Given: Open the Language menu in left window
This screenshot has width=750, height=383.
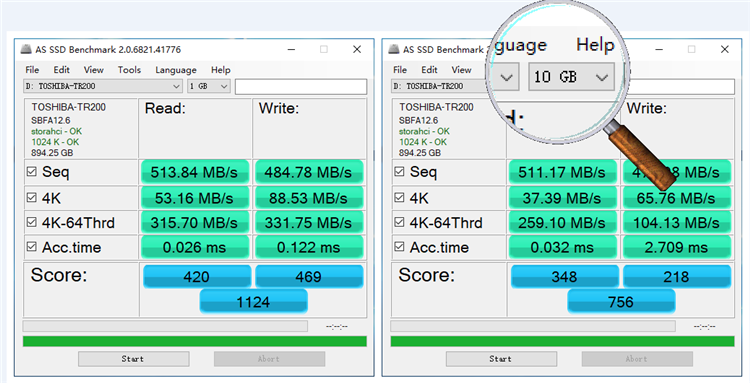Looking at the screenshot, I should coord(176,70).
